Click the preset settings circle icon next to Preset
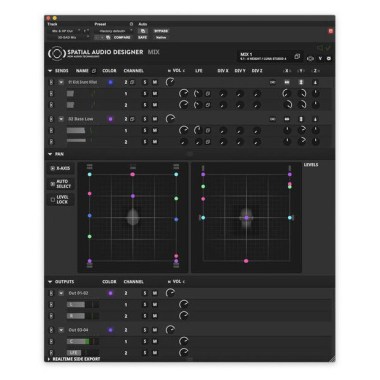This screenshot has height=380, width=380. (x=131, y=24)
